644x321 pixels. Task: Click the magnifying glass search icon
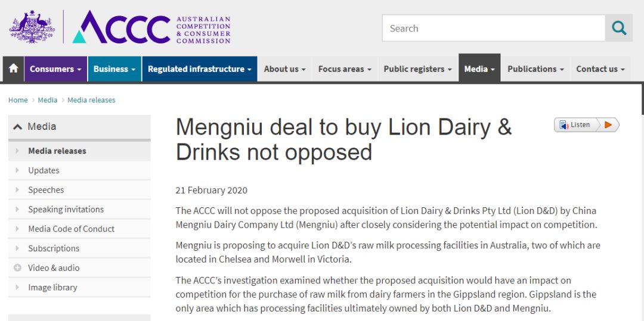click(x=619, y=28)
